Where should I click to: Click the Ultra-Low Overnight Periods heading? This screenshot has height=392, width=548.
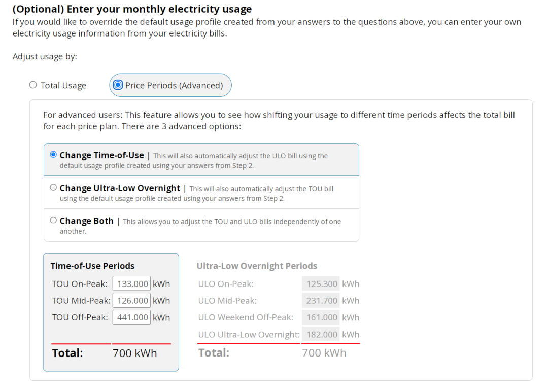tap(257, 266)
